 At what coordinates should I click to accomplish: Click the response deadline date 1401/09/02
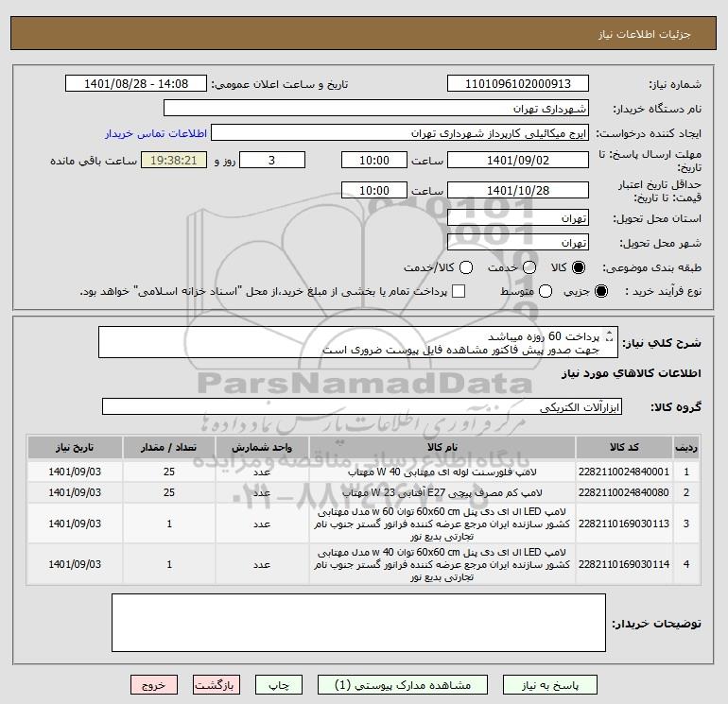pos(518,160)
